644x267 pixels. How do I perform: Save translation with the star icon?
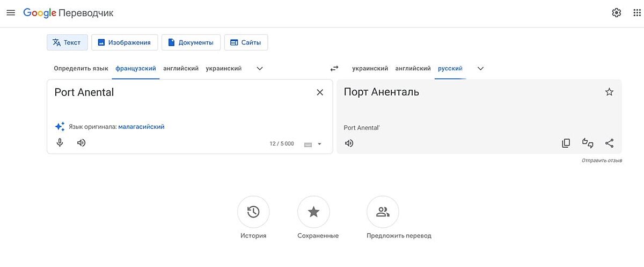(x=609, y=92)
